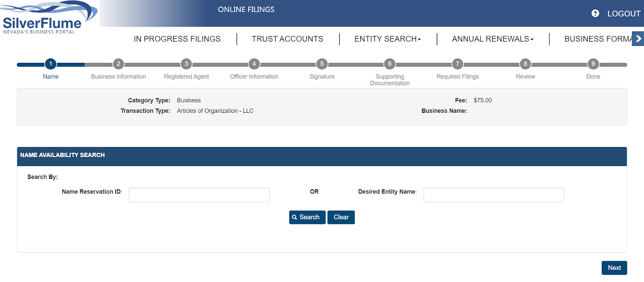Click the Name Reservation ID field
This screenshot has width=644, height=282.
(199, 195)
